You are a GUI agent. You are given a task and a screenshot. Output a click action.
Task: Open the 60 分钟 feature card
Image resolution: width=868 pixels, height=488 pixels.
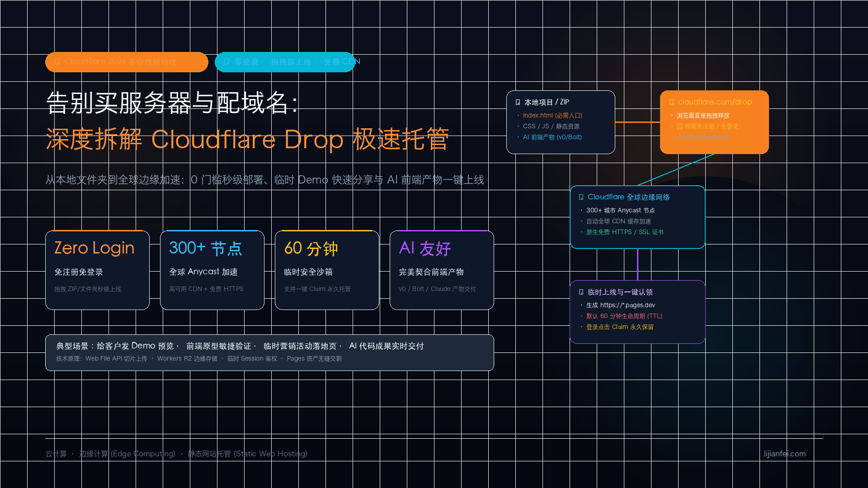coord(327,270)
